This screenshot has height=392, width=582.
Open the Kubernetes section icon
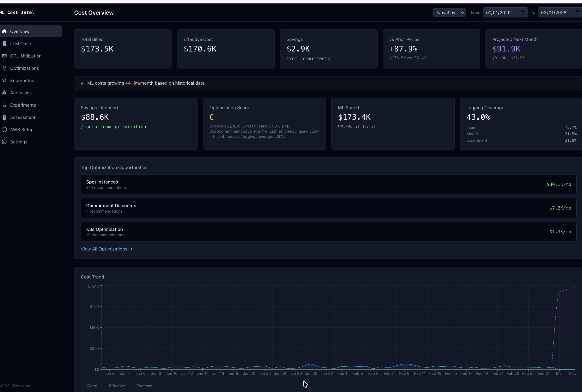click(4, 80)
